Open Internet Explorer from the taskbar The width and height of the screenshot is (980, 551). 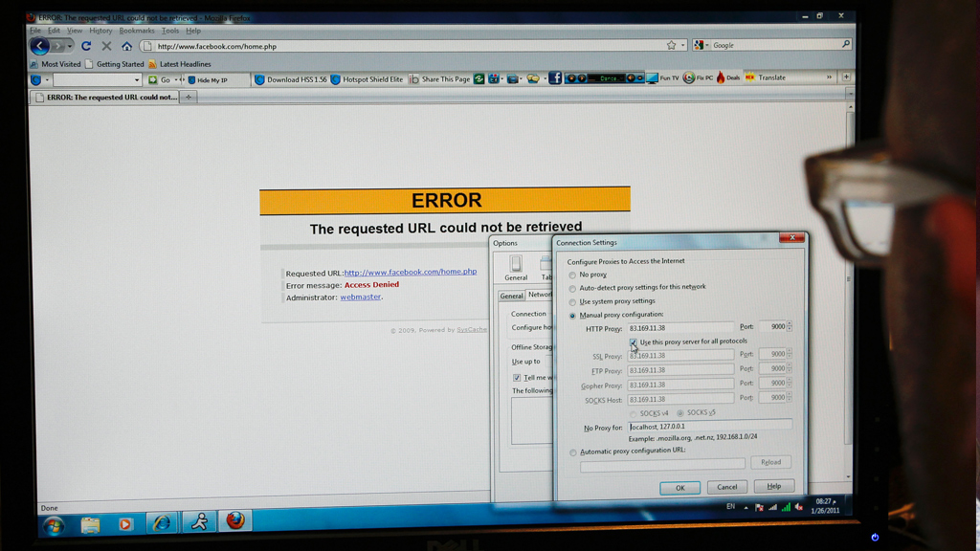point(161,523)
